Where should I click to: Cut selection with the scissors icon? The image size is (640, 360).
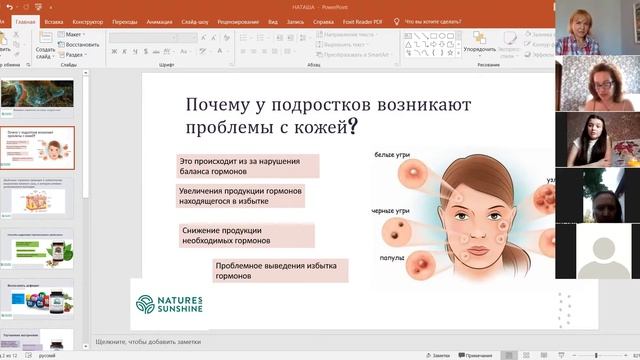pyautogui.click(x=16, y=35)
